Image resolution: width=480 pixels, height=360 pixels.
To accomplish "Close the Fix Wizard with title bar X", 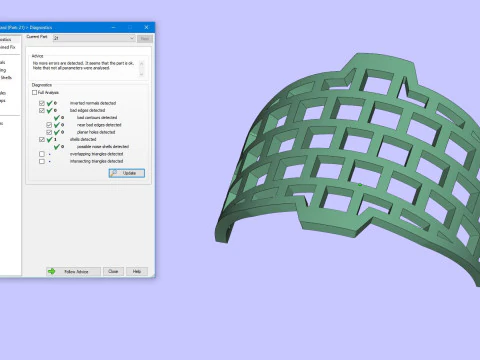I will click(x=146, y=27).
